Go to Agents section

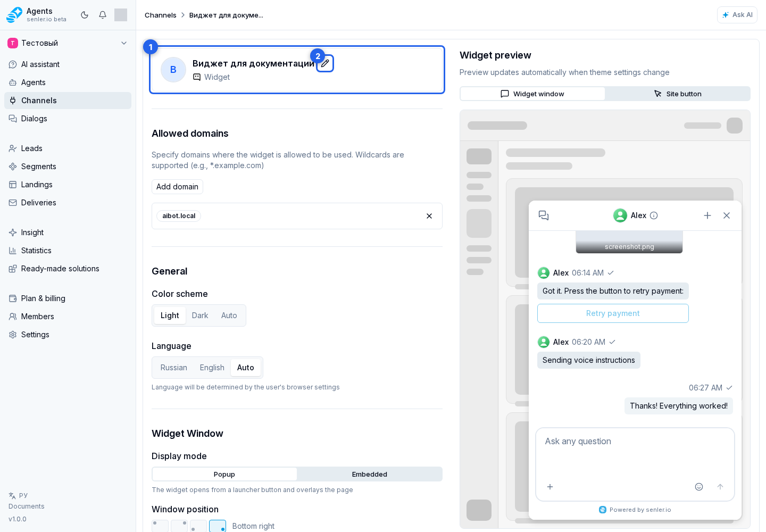68,82
